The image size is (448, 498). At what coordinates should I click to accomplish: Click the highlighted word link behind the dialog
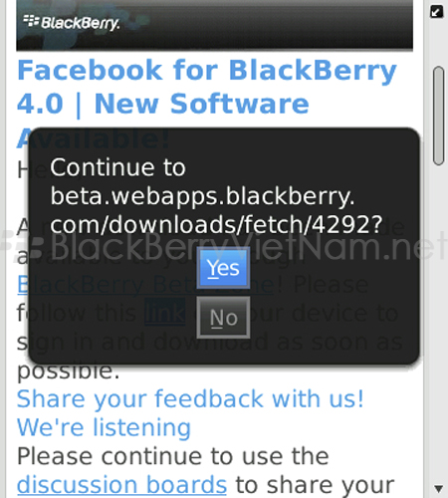[165, 313]
